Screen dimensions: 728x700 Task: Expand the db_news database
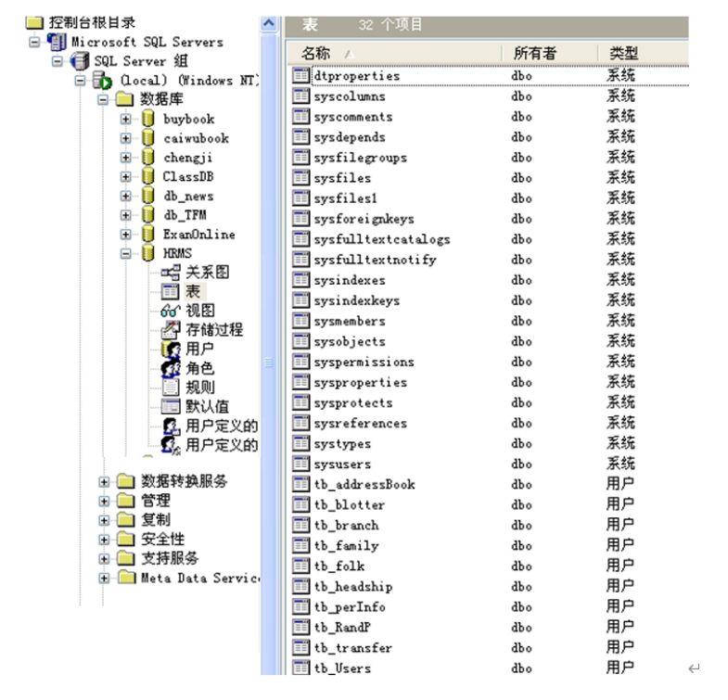click(125, 196)
